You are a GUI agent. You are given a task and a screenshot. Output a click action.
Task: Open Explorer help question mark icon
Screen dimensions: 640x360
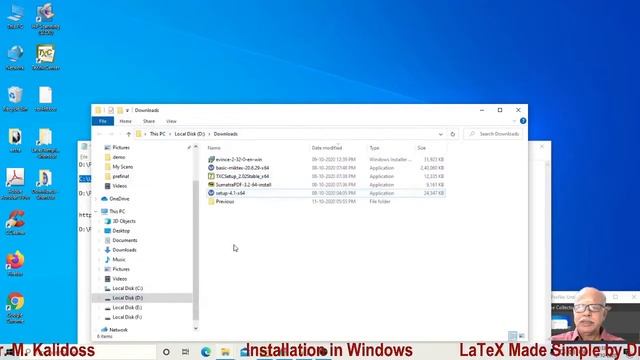pos(523,121)
